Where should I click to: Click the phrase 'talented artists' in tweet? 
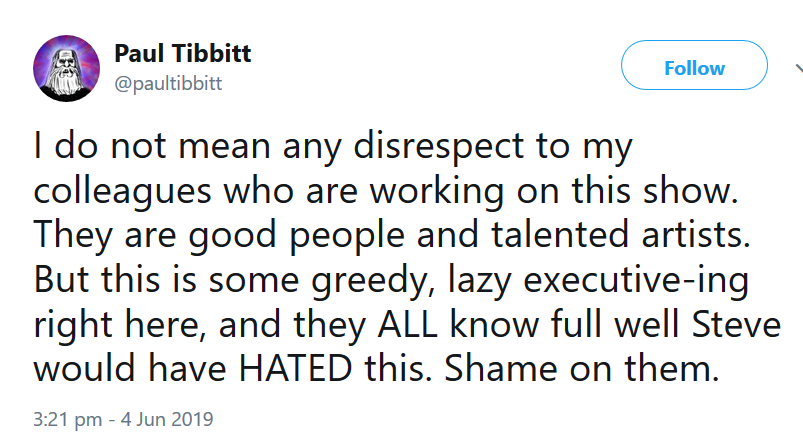pos(621,235)
